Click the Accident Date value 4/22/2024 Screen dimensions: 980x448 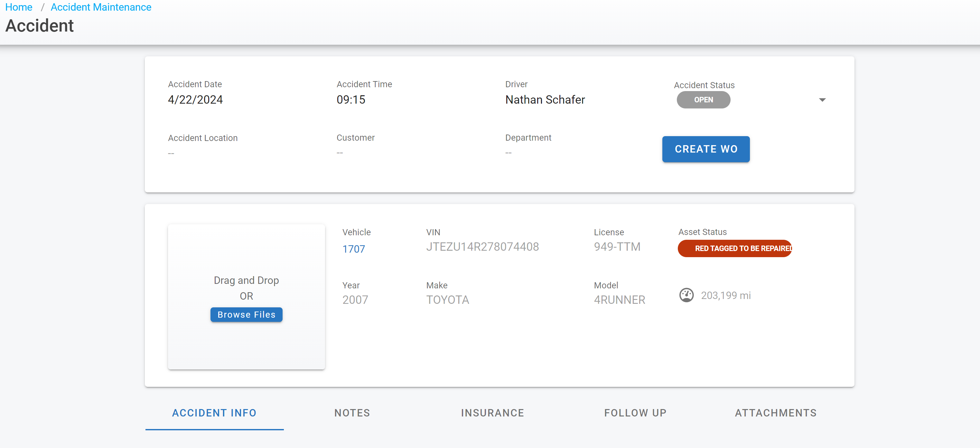195,100
